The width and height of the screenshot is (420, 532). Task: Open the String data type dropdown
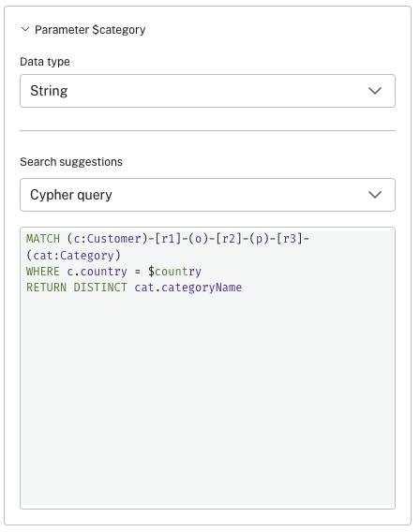(207, 91)
